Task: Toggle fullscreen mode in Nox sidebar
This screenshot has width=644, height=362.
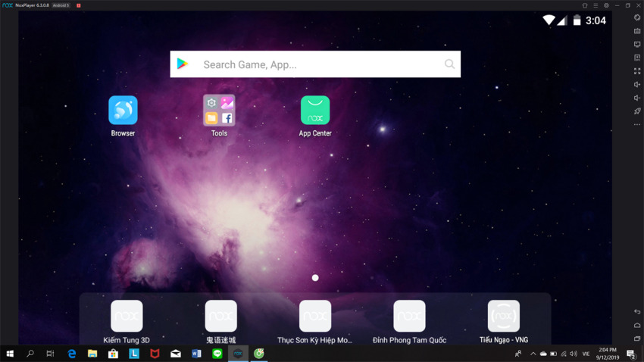Action: coord(637,71)
